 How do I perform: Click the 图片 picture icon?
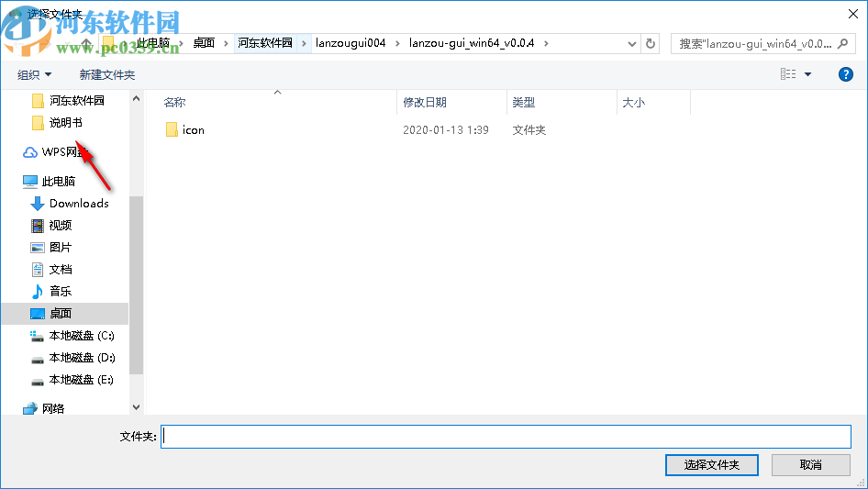point(38,248)
